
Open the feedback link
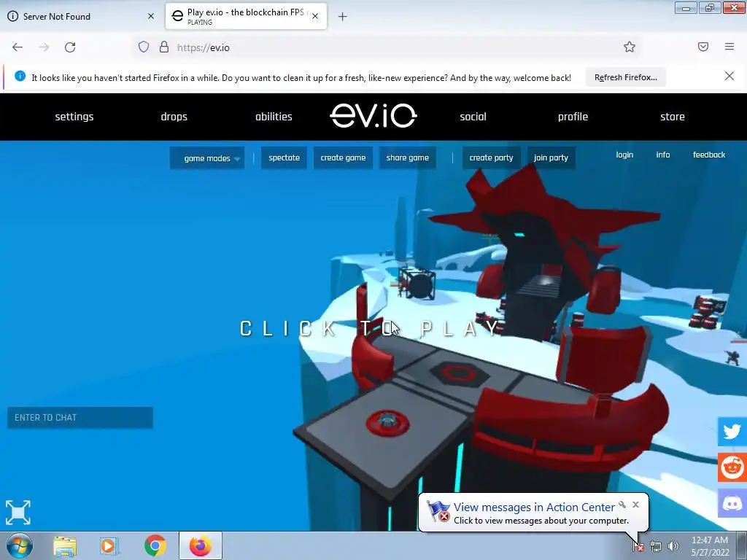709,155
